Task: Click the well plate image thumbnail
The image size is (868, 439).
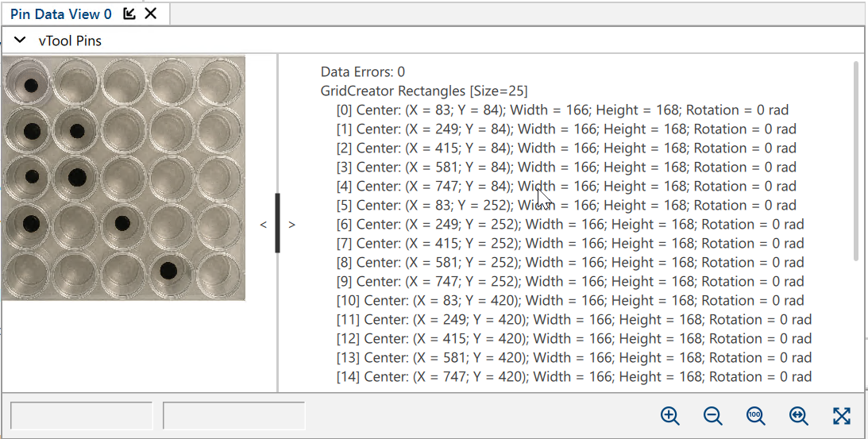Action: (x=123, y=178)
